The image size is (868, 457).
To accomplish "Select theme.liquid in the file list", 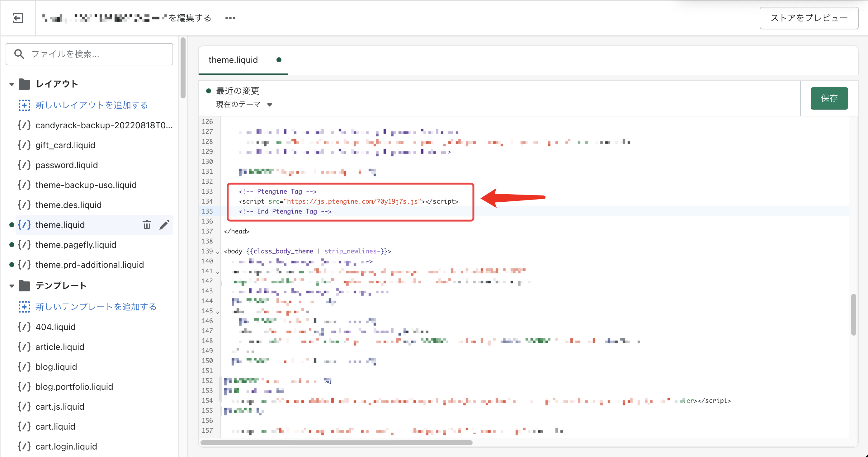I will click(60, 224).
